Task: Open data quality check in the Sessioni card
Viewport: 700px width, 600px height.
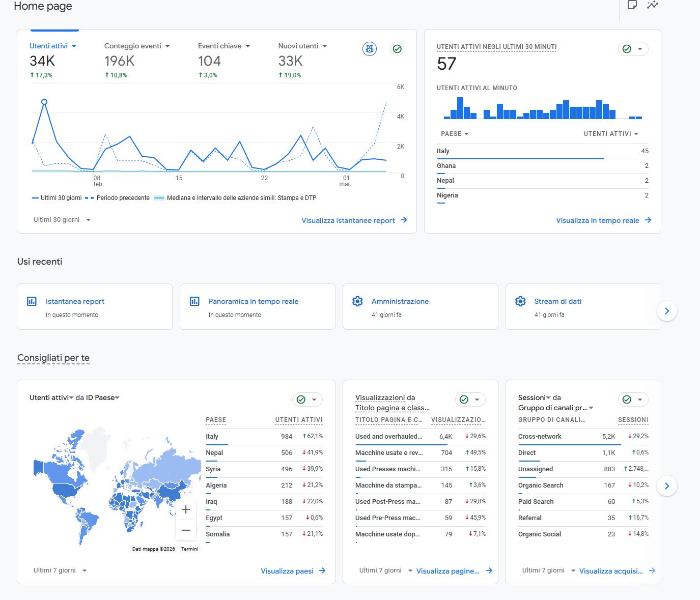Action: [633, 399]
